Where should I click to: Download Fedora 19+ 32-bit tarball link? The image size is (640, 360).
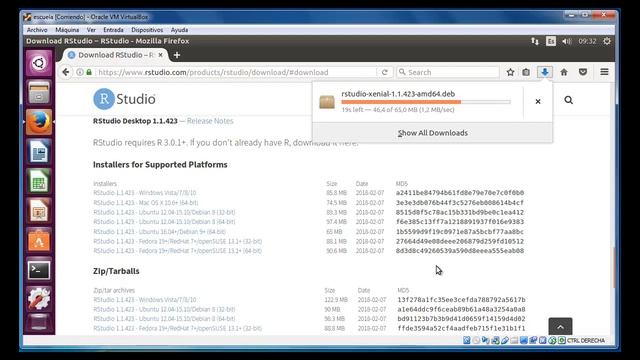point(178,329)
